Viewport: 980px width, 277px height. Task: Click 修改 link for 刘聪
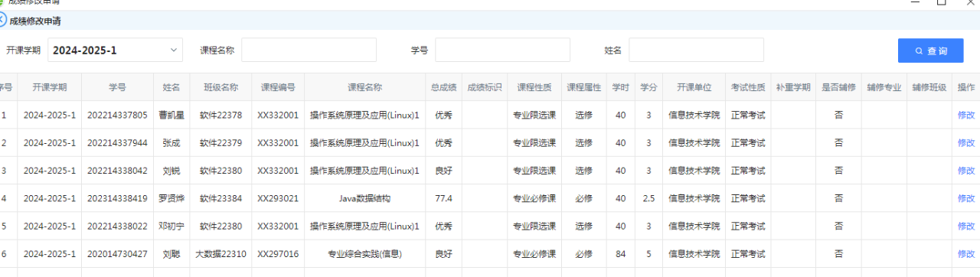[x=966, y=254]
